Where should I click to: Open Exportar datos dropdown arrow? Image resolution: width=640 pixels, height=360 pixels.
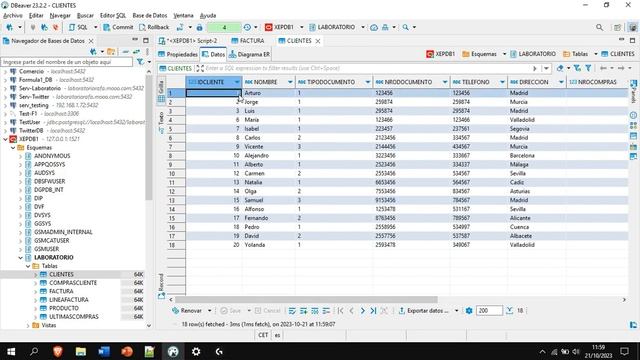(x=456, y=311)
